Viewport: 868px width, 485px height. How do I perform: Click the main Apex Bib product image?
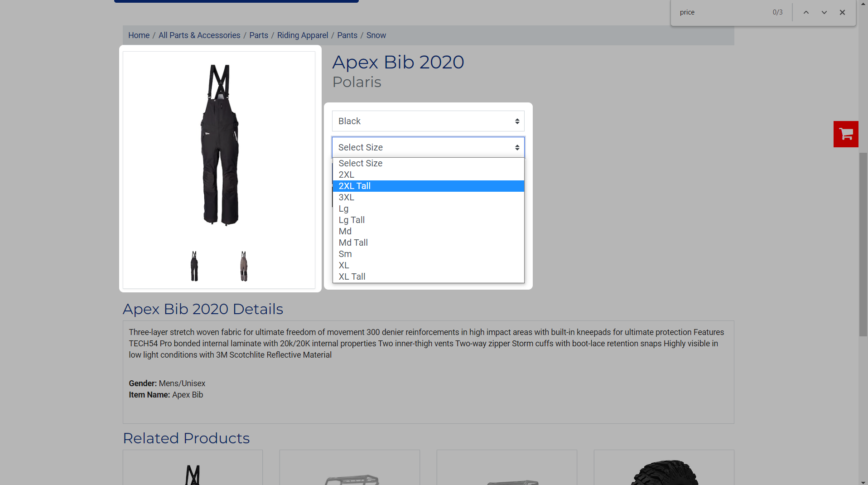tap(219, 145)
